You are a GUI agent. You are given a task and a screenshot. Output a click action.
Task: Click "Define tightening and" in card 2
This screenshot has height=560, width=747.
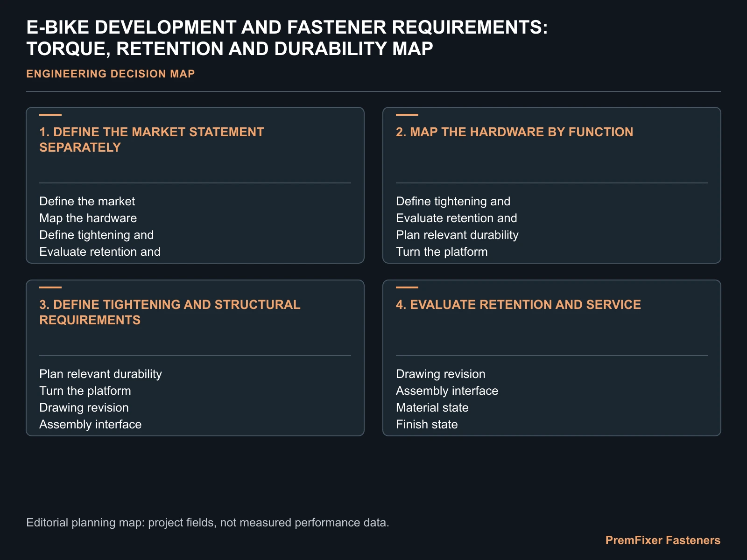(453, 201)
